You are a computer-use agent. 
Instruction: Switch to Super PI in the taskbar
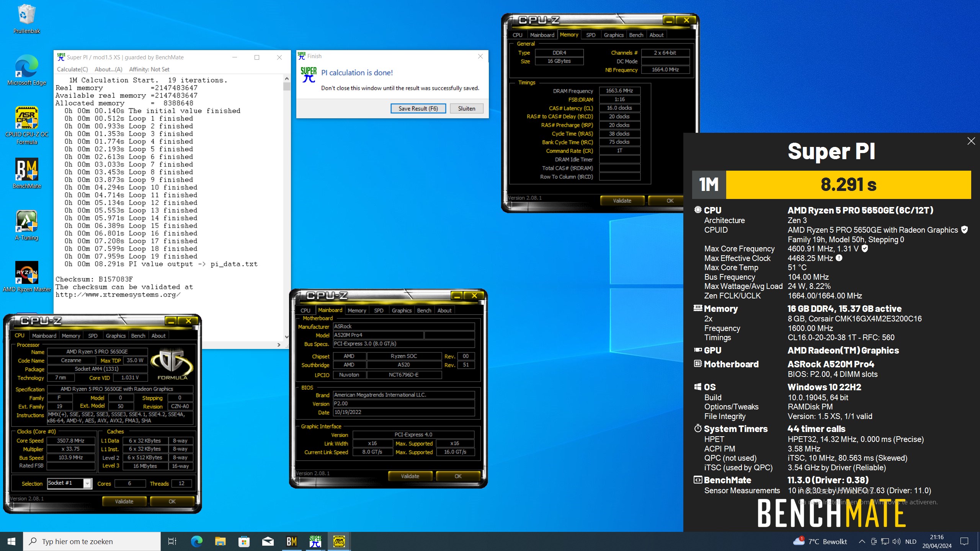315,541
